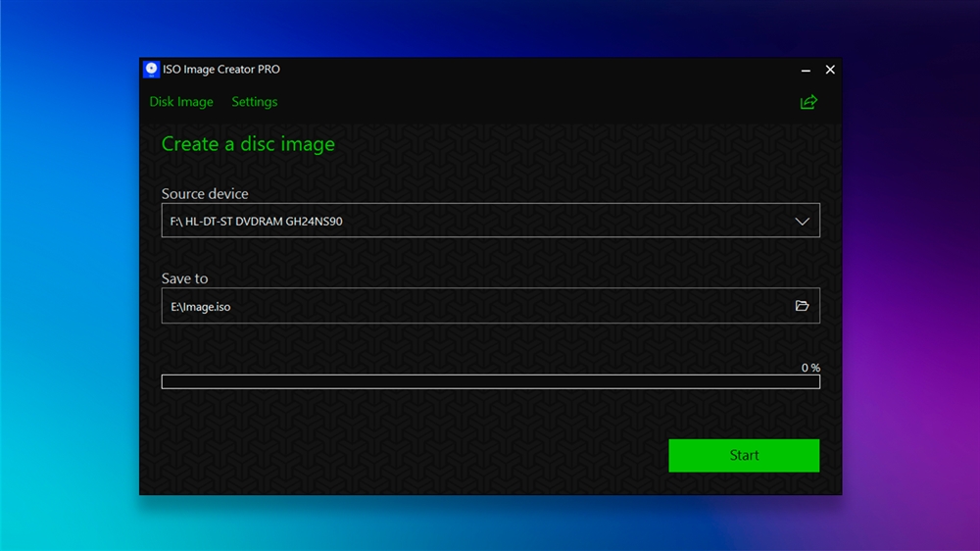
Task: Select the F:\ HL-DT-ST DVDRAM GH24NS90 device text
Action: point(256,221)
